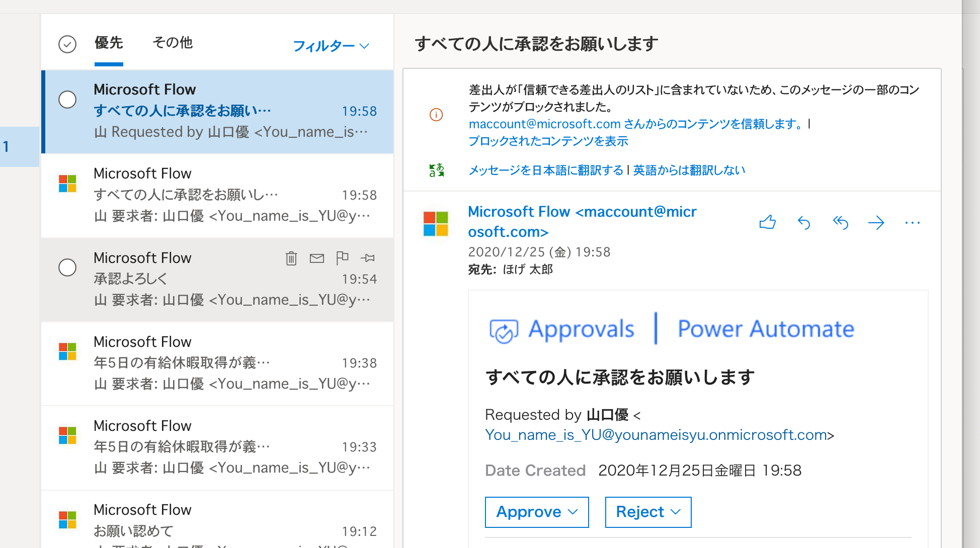The height and width of the screenshot is (548, 980).
Task: Expand the Reject button dropdown arrow
Action: pyautogui.click(x=677, y=512)
